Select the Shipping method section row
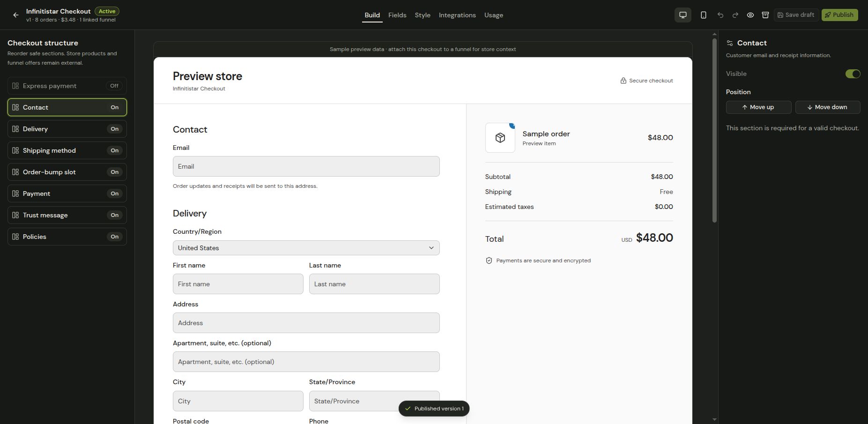Image resolution: width=868 pixels, height=424 pixels. [x=67, y=150]
